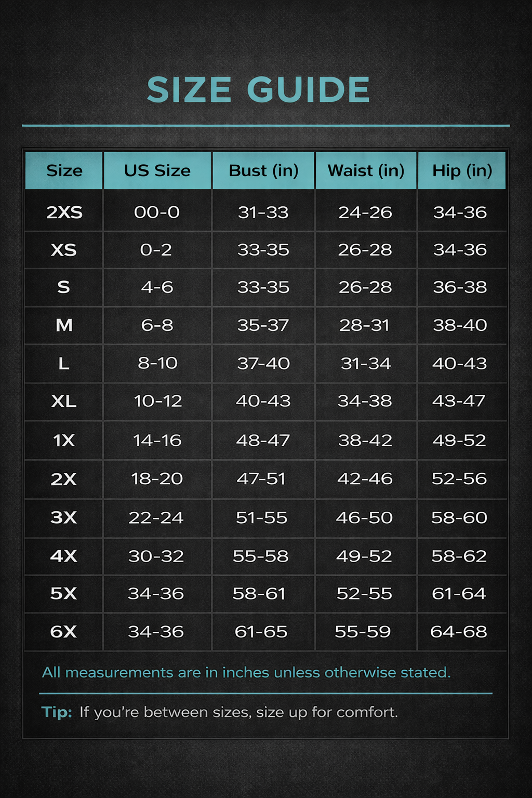This screenshot has width=532, height=798.
Task: Select the XL size row label
Action: pos(64,401)
